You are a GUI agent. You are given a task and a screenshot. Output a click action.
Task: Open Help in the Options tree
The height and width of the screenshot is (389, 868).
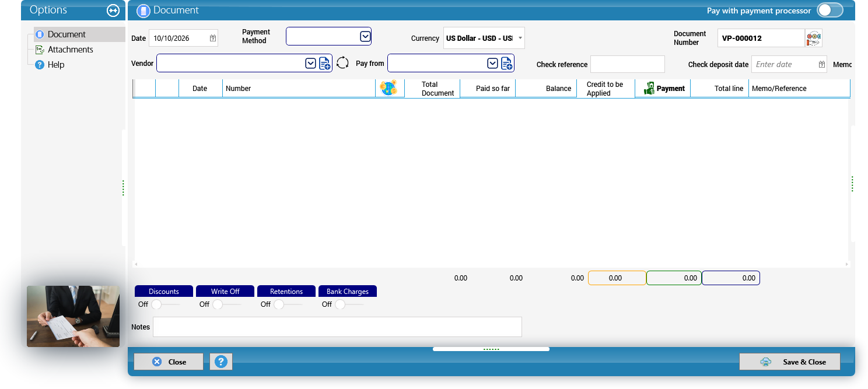56,65
